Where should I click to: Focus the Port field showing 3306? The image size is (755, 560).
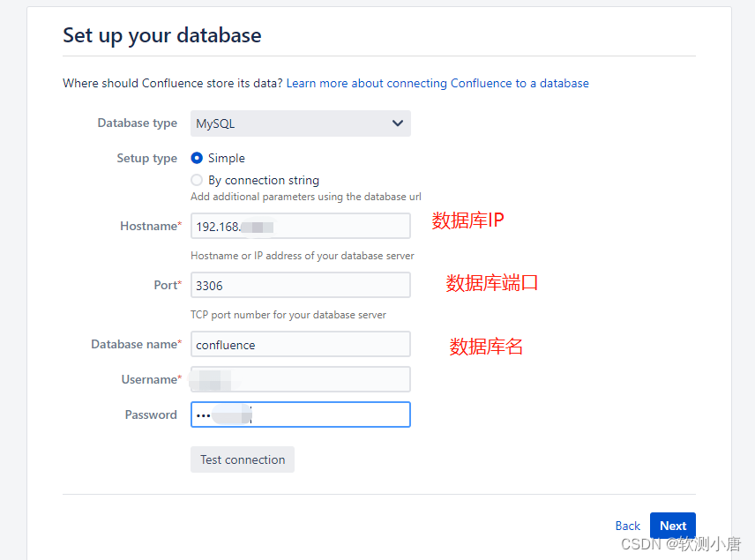click(301, 285)
